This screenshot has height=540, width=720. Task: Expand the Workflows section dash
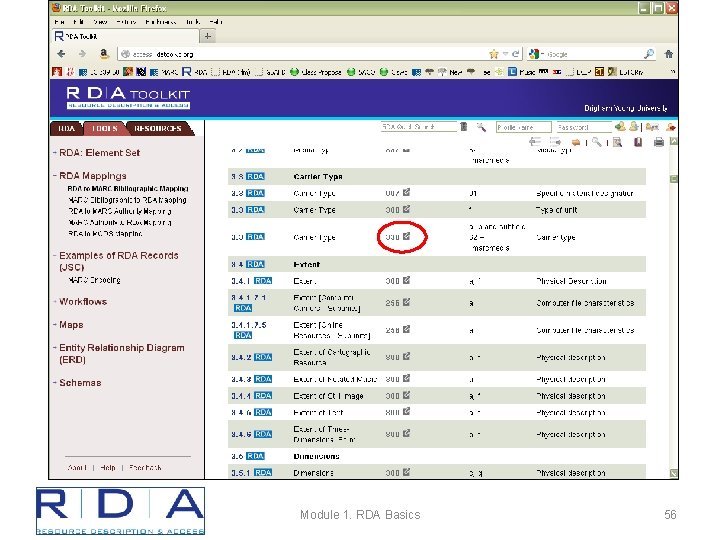click(55, 301)
